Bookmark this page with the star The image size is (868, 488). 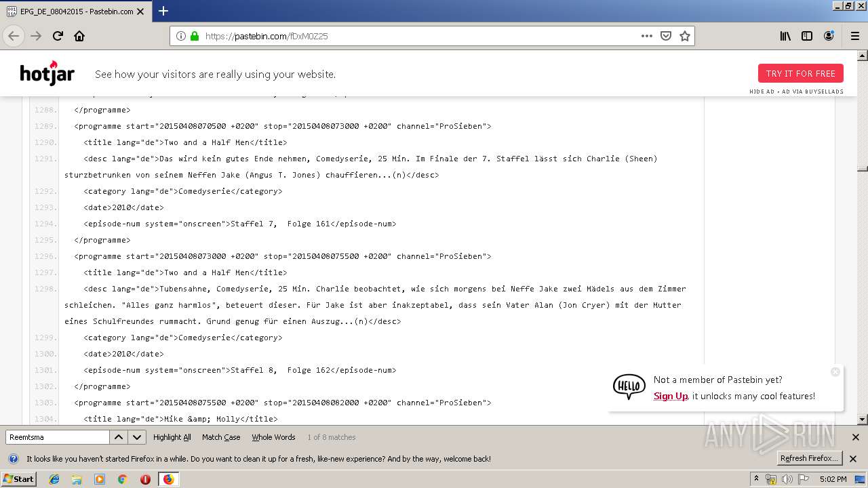pyautogui.click(x=685, y=36)
